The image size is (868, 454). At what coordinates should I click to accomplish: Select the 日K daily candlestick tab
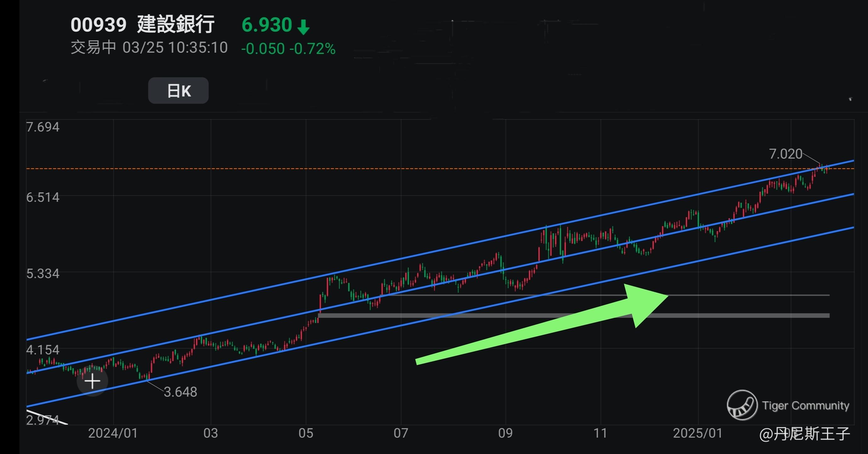click(178, 91)
